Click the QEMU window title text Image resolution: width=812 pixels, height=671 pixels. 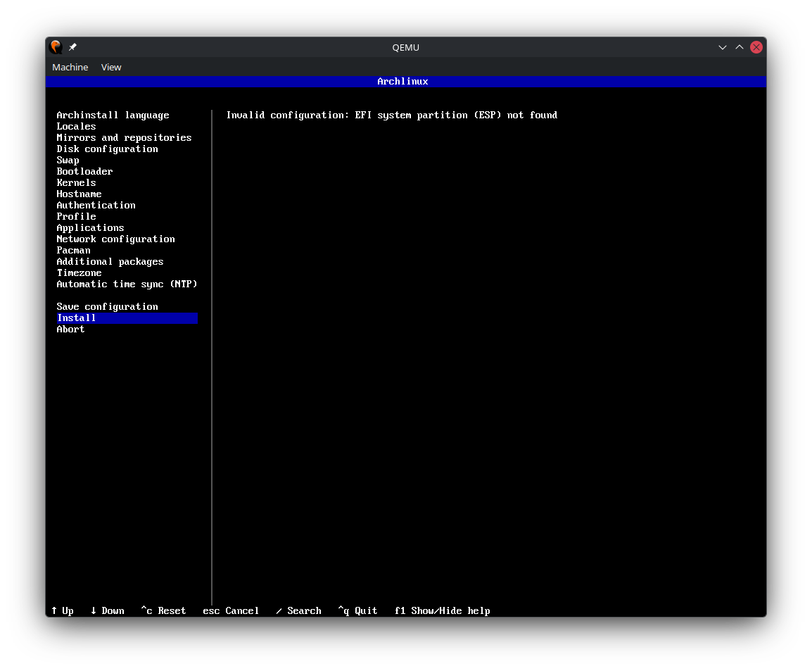tap(405, 47)
